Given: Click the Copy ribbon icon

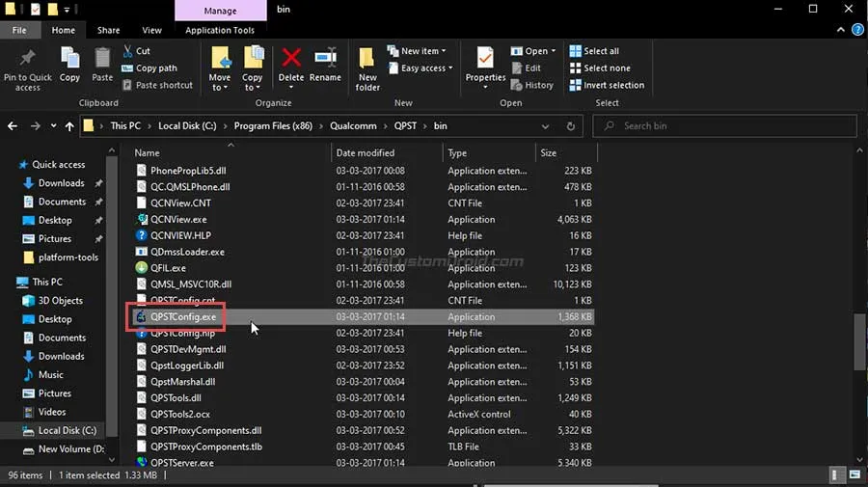Looking at the screenshot, I should pyautogui.click(x=69, y=58).
